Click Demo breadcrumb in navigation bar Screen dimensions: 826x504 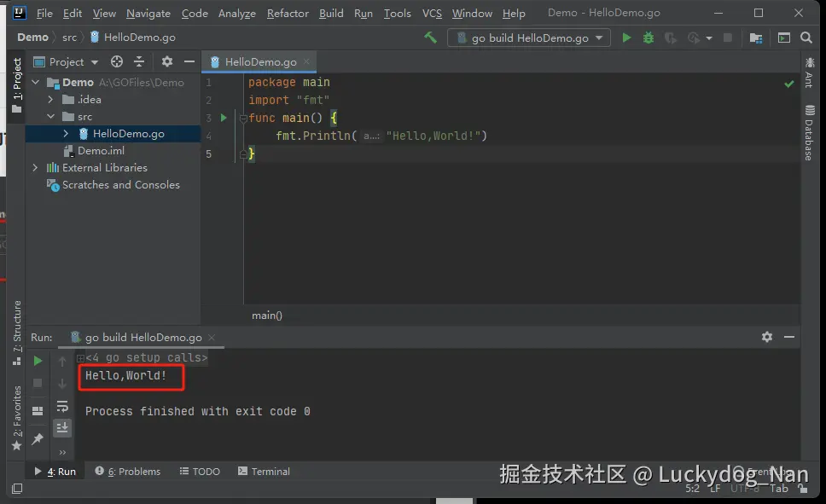coord(32,38)
